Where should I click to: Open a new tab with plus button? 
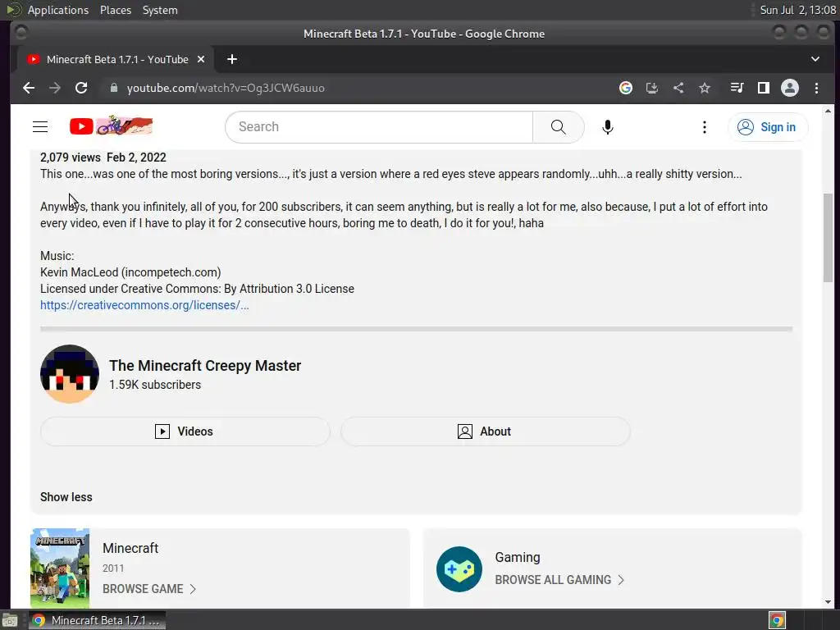pyautogui.click(x=232, y=59)
